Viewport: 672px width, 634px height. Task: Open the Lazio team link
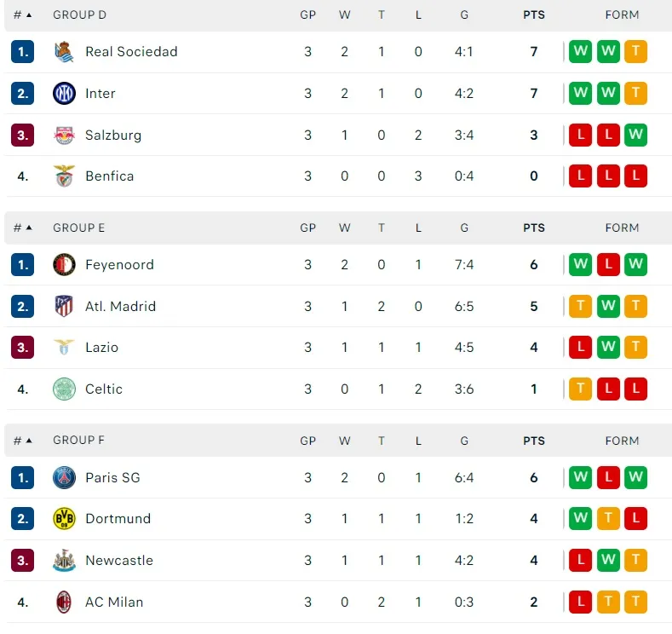(x=102, y=348)
